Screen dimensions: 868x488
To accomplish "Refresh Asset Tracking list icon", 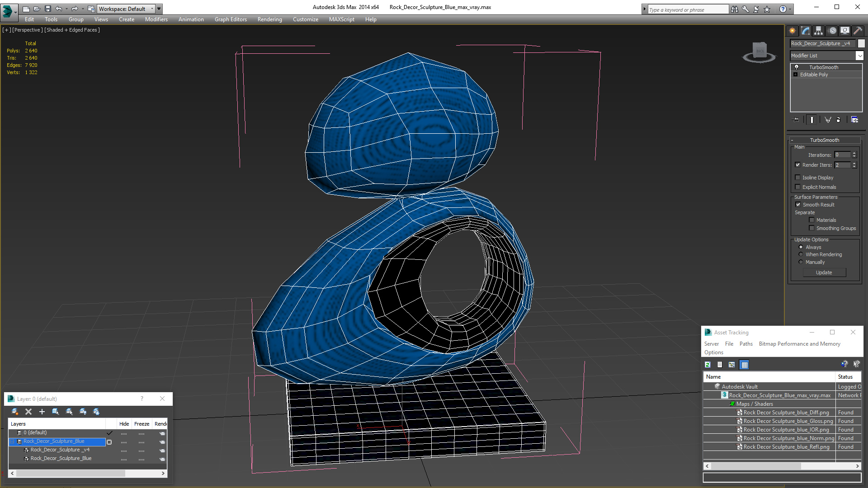I will (x=708, y=365).
